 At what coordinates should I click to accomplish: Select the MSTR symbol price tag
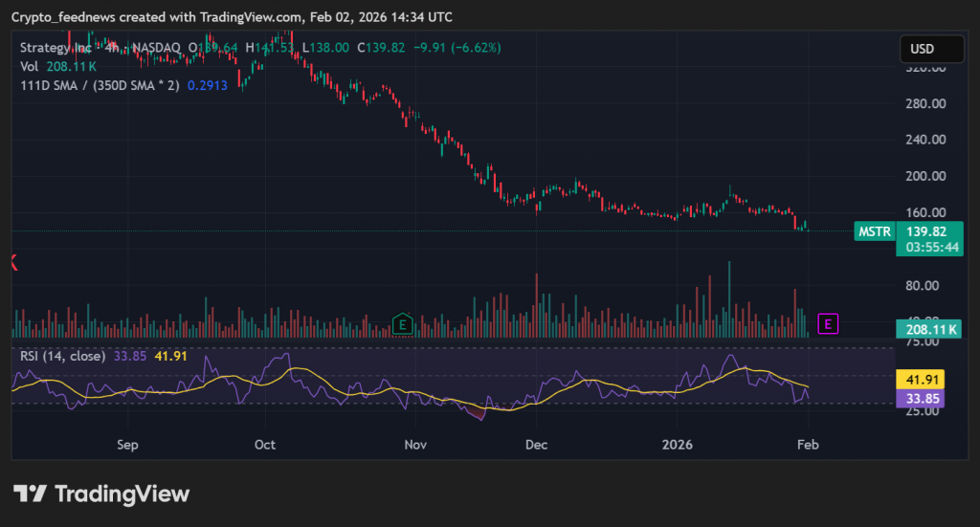coord(873,231)
